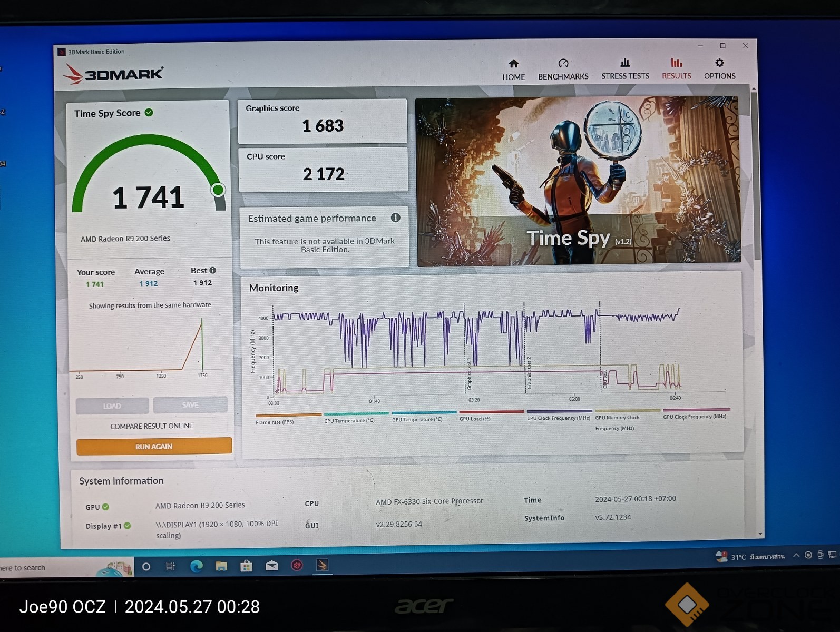Click the Graphics score value 1 683
The image size is (840, 632).
pyautogui.click(x=323, y=126)
